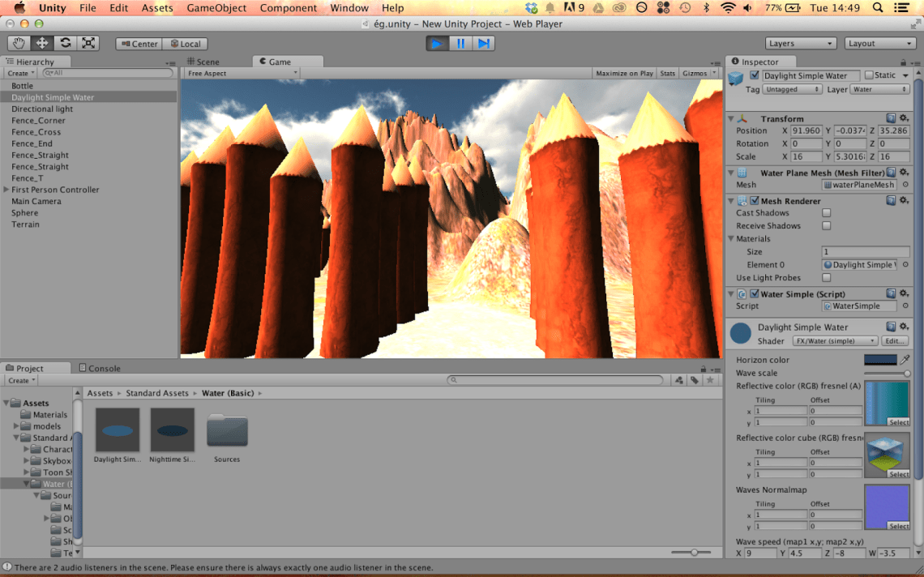Select the Move tool in the toolbar
The width and height of the screenshot is (924, 577).
tap(40, 43)
